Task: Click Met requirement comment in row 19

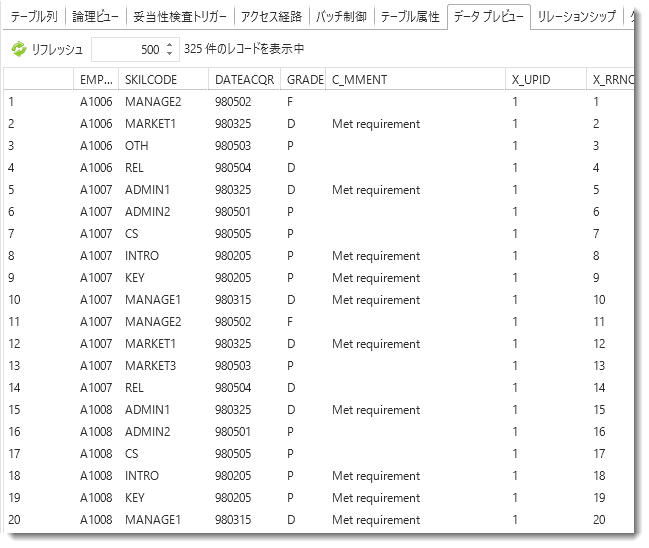Action: [376, 498]
